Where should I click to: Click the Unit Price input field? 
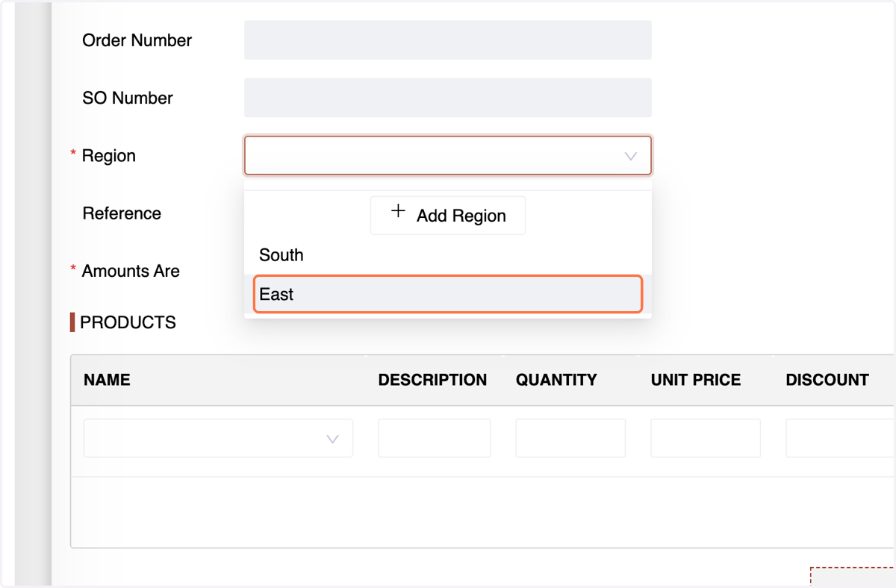(x=706, y=438)
